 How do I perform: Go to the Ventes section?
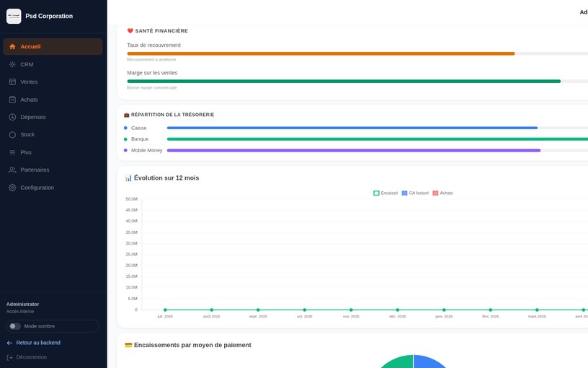tap(53, 82)
